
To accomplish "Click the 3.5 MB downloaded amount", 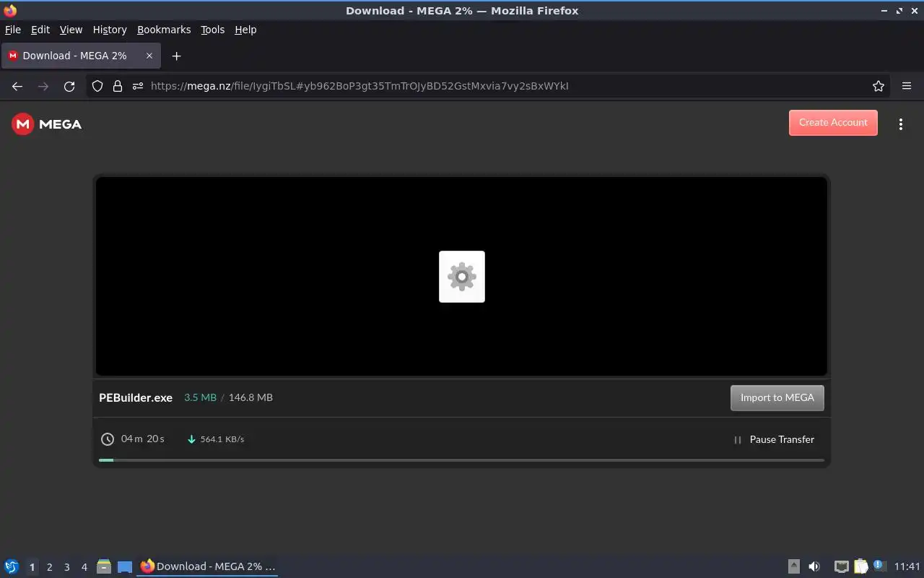I will coord(200,397).
